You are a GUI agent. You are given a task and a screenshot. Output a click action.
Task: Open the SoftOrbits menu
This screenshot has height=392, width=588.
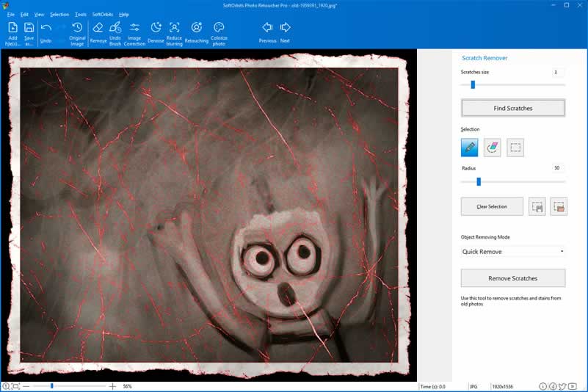tap(102, 14)
